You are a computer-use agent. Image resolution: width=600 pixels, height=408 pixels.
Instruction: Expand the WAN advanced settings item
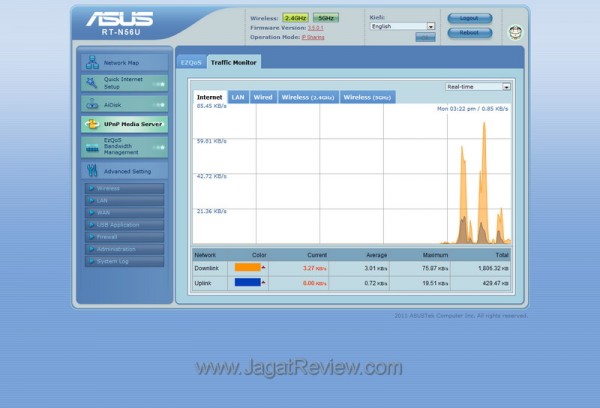[124, 212]
